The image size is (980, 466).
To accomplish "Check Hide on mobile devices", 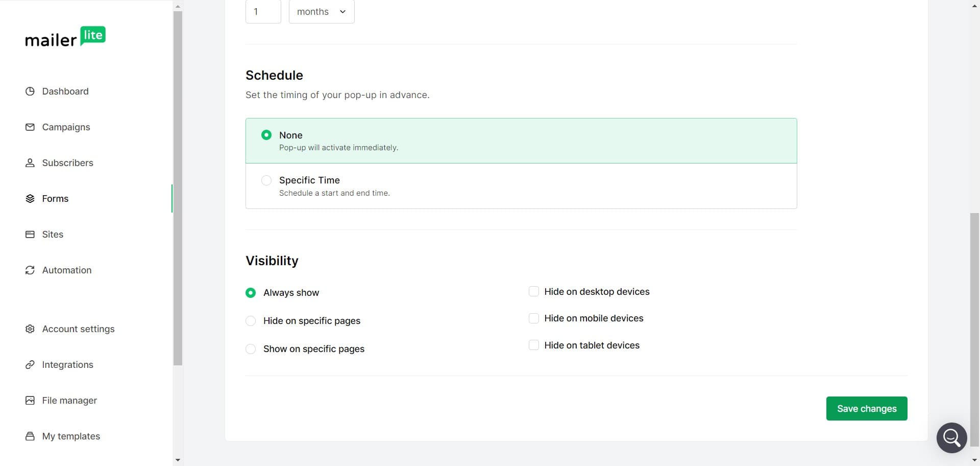I will pyautogui.click(x=533, y=318).
